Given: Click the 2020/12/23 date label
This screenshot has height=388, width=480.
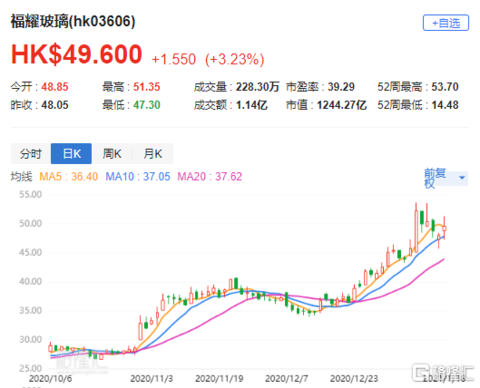Looking at the screenshot, I should (x=354, y=379).
